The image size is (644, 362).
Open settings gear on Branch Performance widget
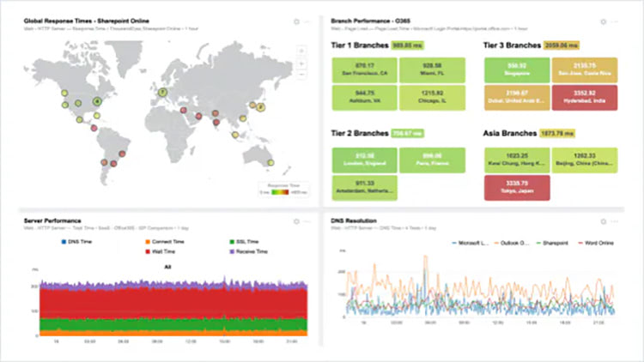coord(603,21)
